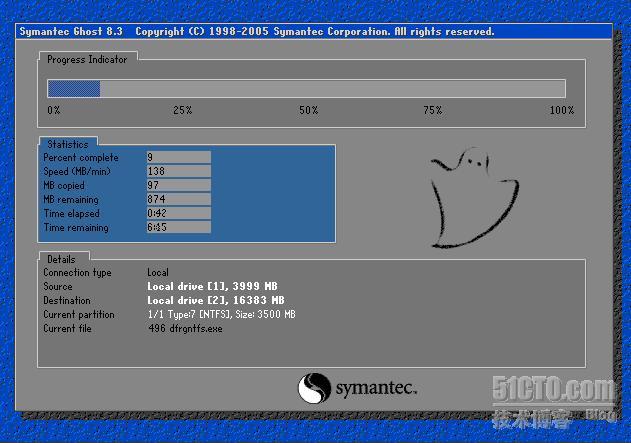Click the Percent complete label

click(81, 158)
